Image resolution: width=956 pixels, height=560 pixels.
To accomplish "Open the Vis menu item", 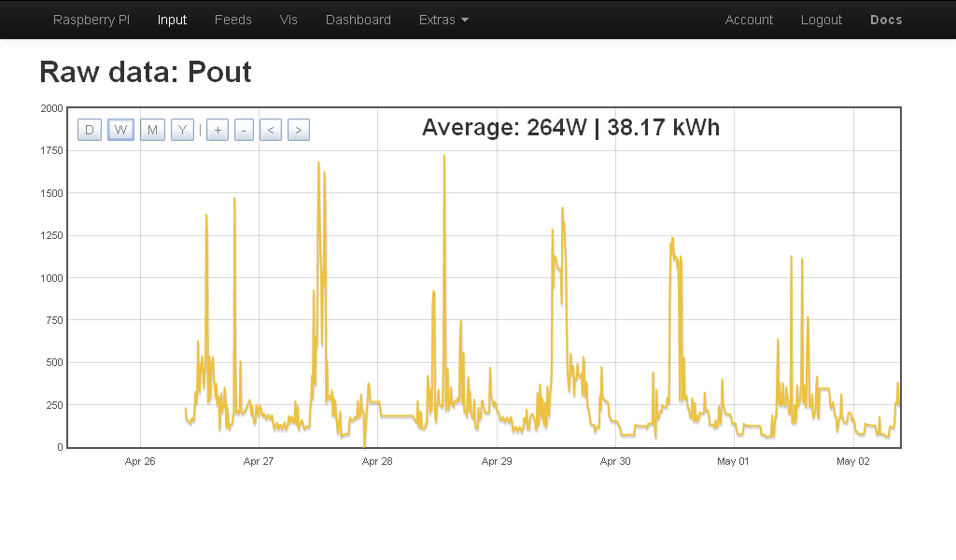I will [288, 20].
